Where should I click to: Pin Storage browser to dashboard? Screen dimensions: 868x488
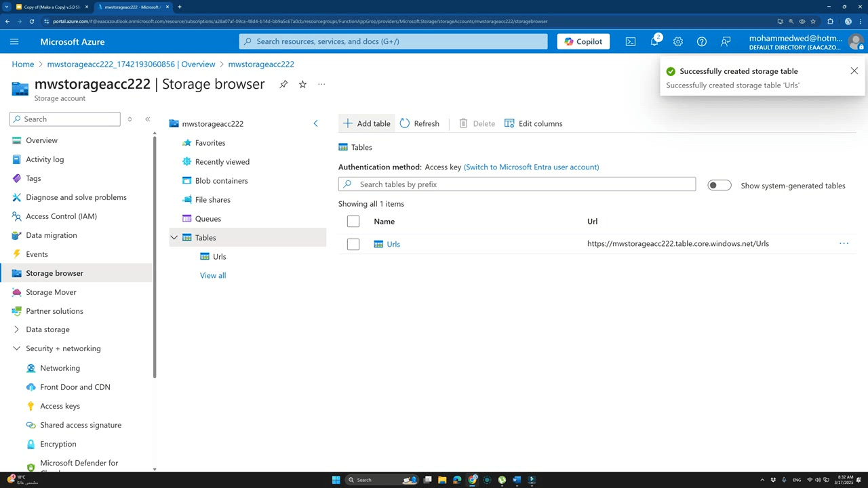pyautogui.click(x=283, y=84)
